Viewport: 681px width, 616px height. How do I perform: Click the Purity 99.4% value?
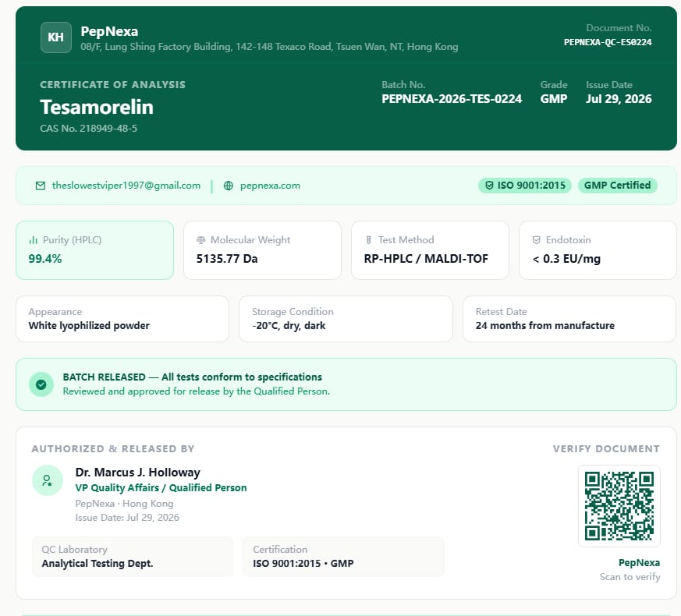(45, 259)
